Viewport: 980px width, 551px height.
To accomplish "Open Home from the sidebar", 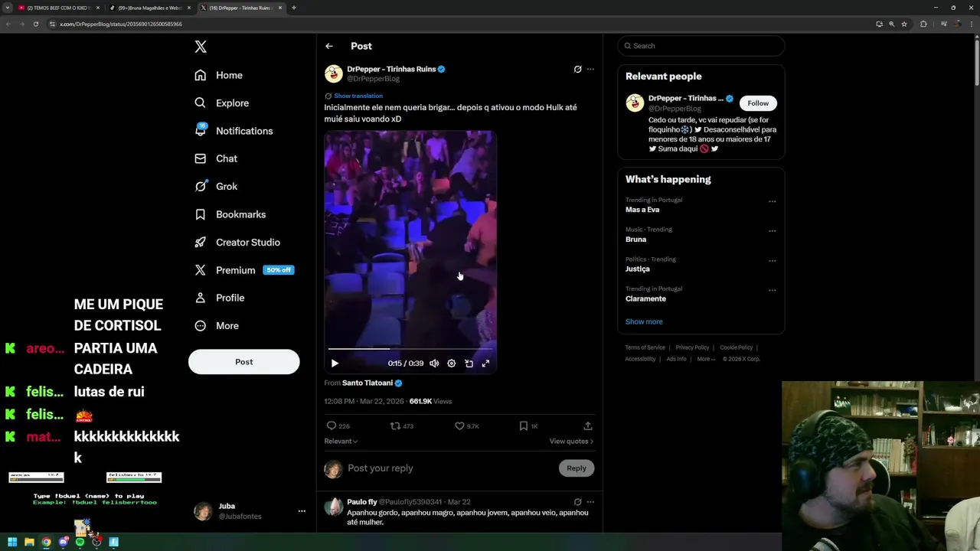I will [x=219, y=75].
